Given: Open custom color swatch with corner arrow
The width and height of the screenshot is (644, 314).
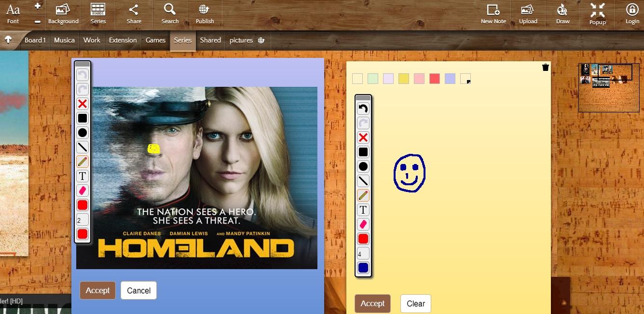Looking at the screenshot, I should click(466, 79).
